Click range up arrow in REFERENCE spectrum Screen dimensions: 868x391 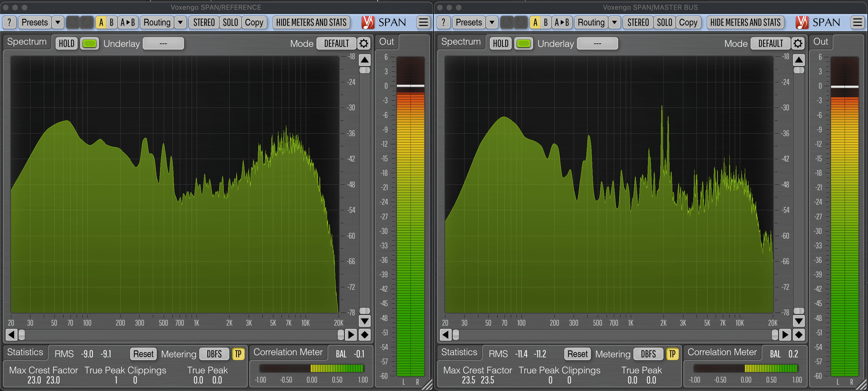click(365, 60)
